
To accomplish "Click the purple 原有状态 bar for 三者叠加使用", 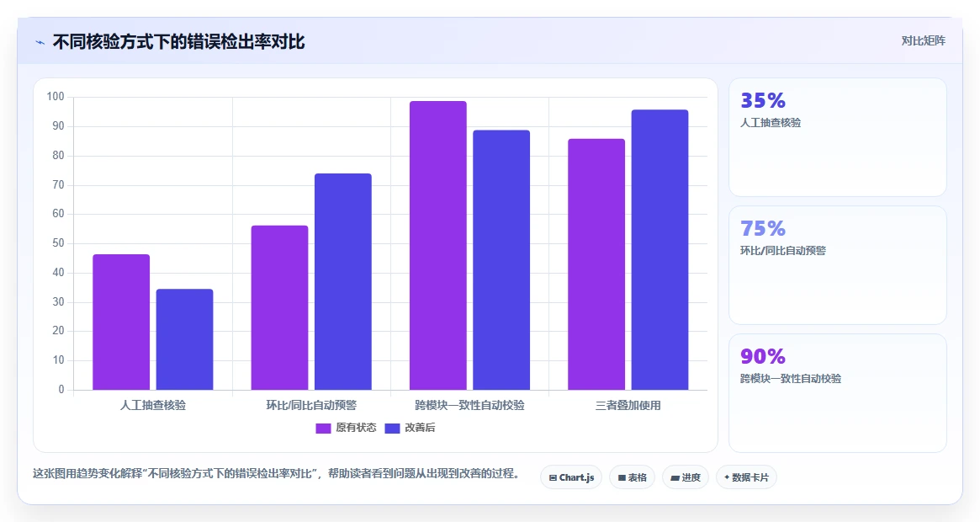I will pyautogui.click(x=596, y=264).
